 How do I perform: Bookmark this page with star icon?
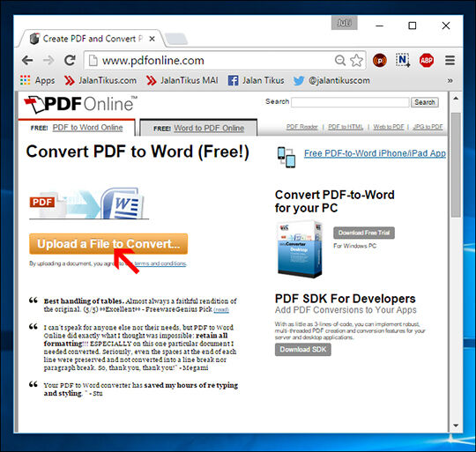pyautogui.click(x=356, y=61)
